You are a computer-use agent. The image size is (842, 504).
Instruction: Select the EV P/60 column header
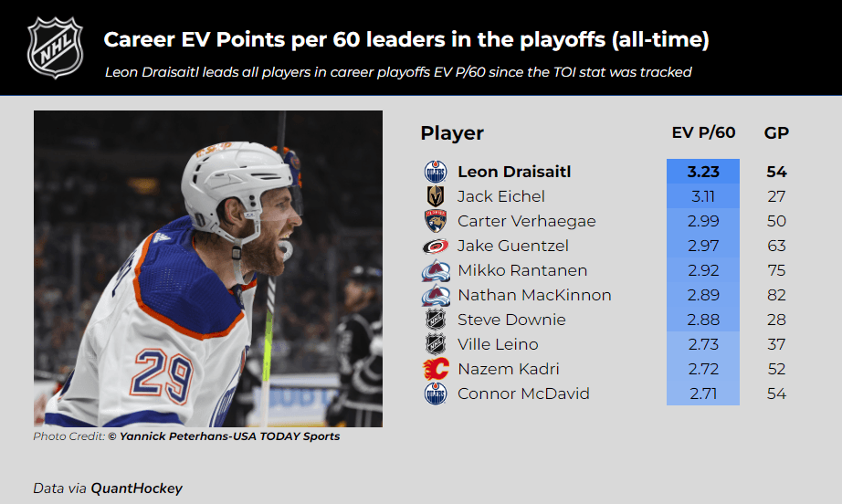703,132
